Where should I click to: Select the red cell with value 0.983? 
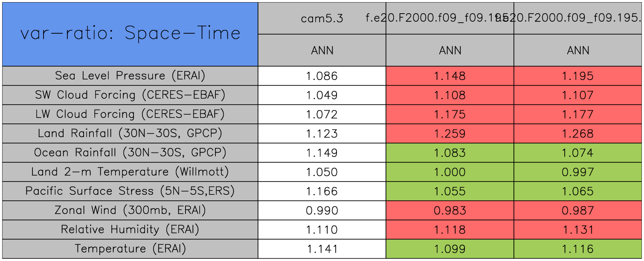click(450, 211)
